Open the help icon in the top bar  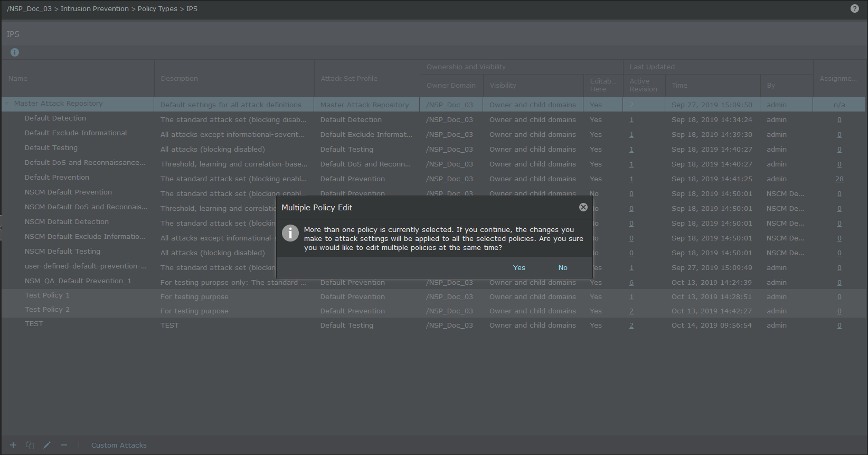(x=855, y=8)
